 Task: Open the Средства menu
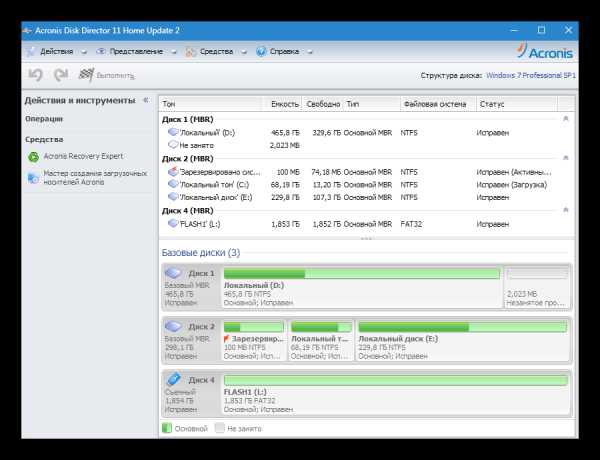tap(216, 51)
